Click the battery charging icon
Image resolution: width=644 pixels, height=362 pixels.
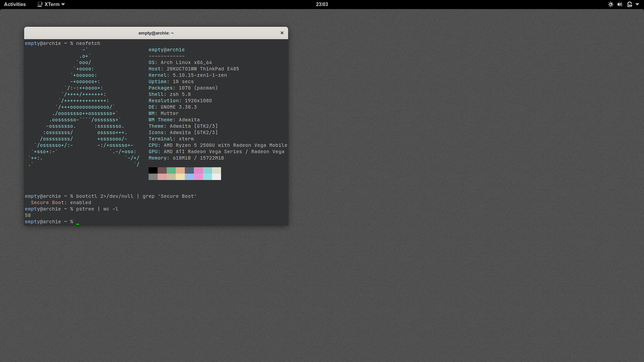click(629, 4)
